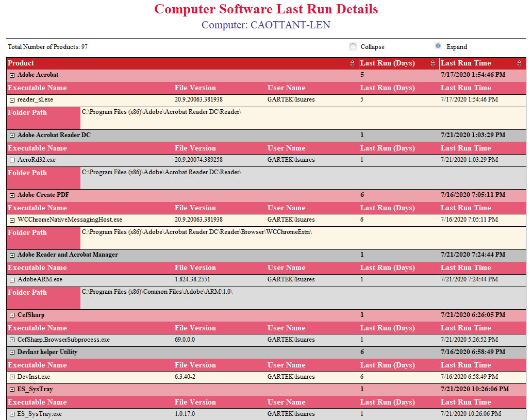532x420 pixels.
Task: Sort by the Last Run Time column icon
Action: pyautogui.click(x=520, y=63)
